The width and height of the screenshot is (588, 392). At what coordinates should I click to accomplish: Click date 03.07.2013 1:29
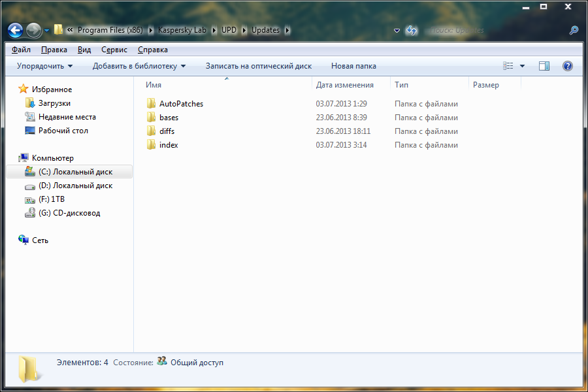341,104
